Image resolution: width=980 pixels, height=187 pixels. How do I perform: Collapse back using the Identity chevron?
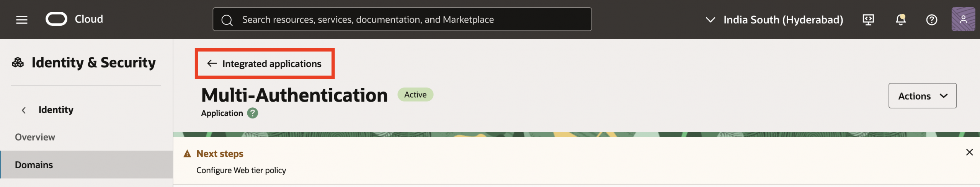[24, 110]
